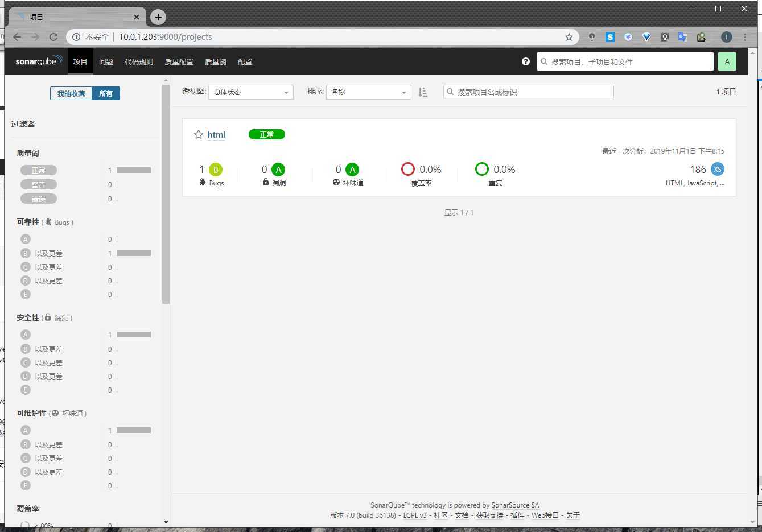Click the 最近一次分析 timestamp text

tap(664, 151)
